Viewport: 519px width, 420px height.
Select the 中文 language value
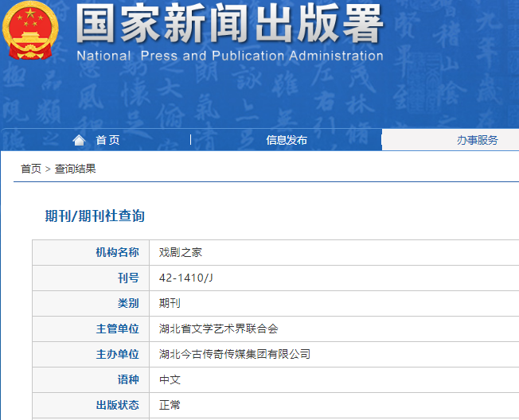tap(170, 379)
